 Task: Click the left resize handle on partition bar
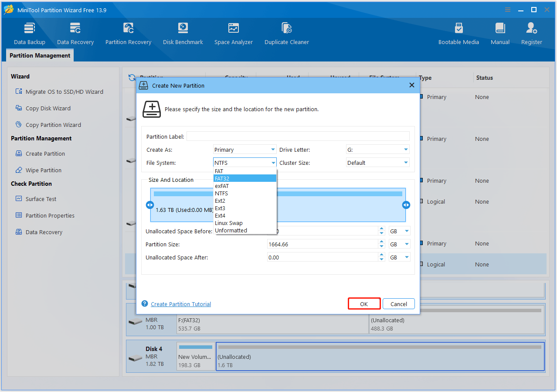[x=150, y=205]
